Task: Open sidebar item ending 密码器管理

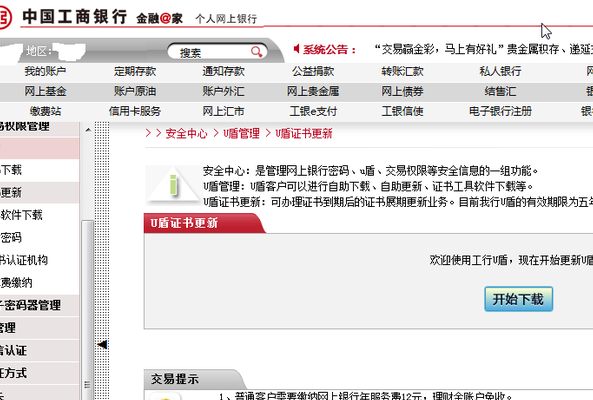Action: pyautogui.click(x=39, y=305)
